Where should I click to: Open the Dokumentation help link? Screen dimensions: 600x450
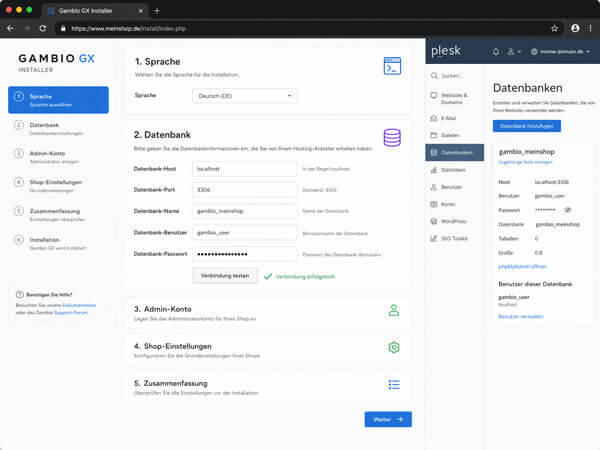[79, 305]
